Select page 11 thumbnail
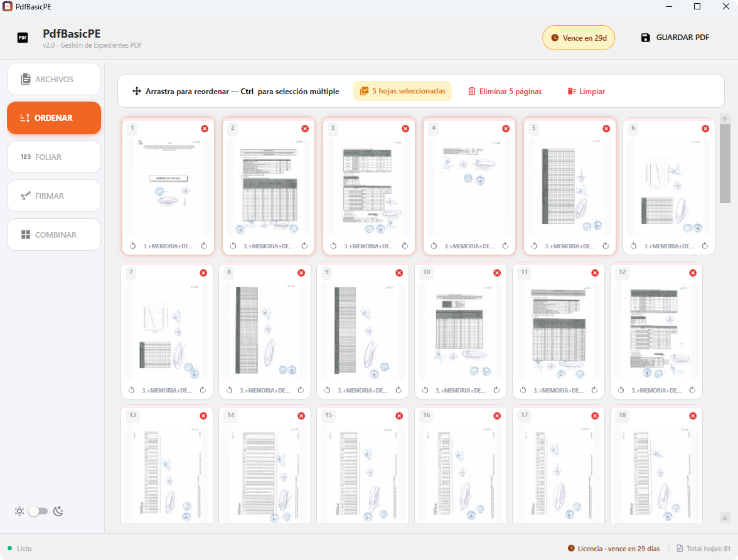The height and width of the screenshot is (560, 738). [559, 330]
